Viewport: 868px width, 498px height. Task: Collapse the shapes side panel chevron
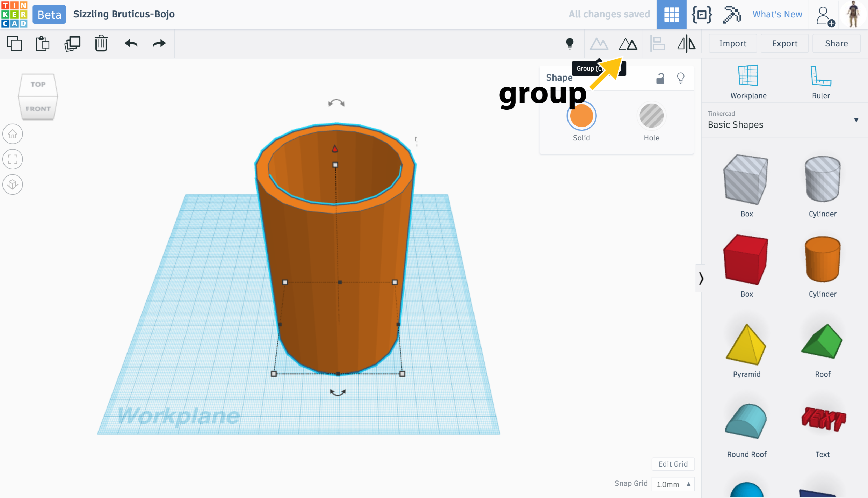(x=701, y=278)
